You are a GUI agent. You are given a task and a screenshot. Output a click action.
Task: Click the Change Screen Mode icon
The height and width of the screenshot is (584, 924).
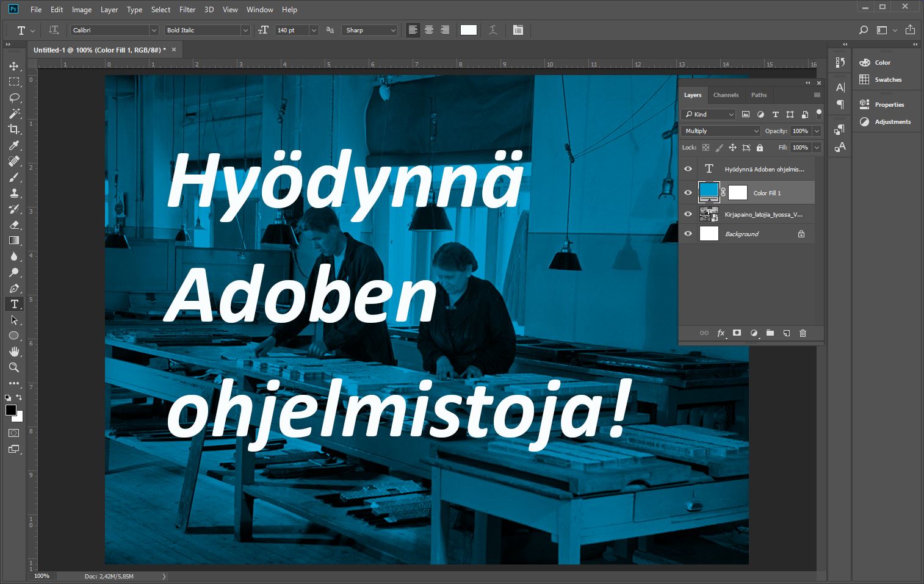coord(14,449)
